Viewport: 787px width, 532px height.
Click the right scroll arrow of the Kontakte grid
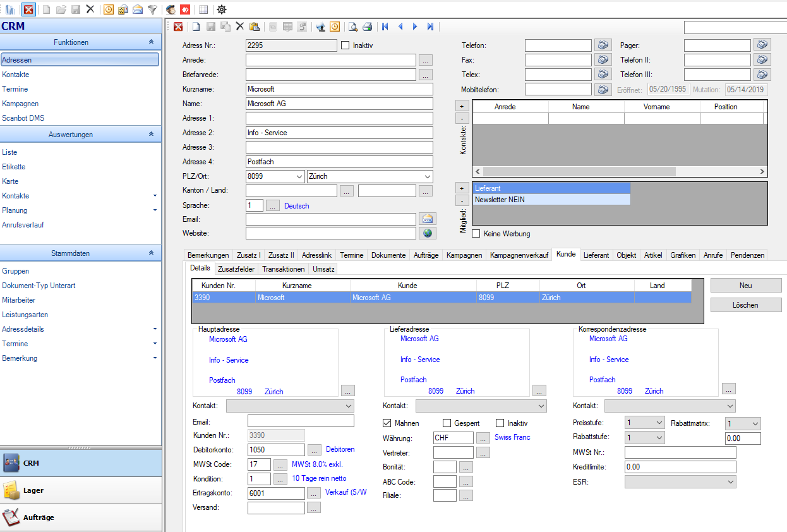pyautogui.click(x=762, y=172)
